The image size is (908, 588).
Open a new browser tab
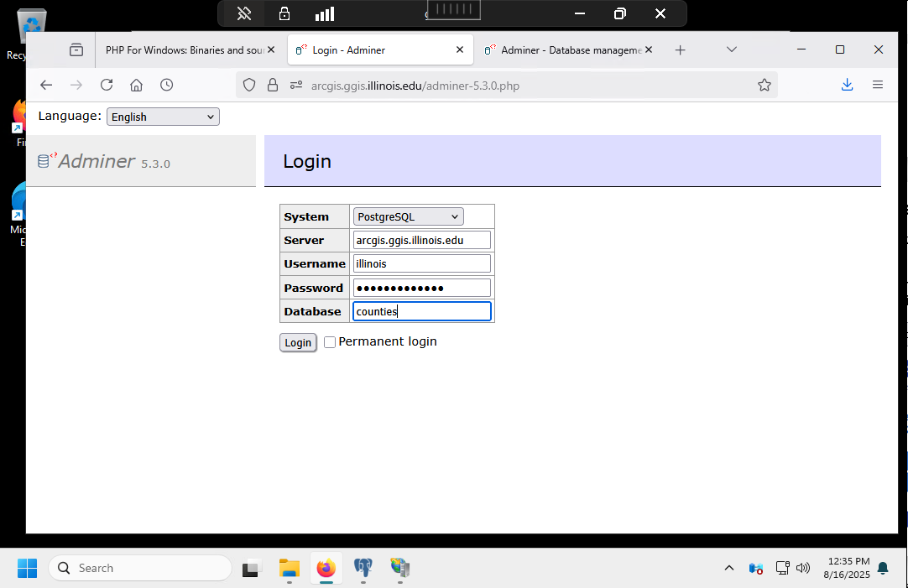click(680, 50)
